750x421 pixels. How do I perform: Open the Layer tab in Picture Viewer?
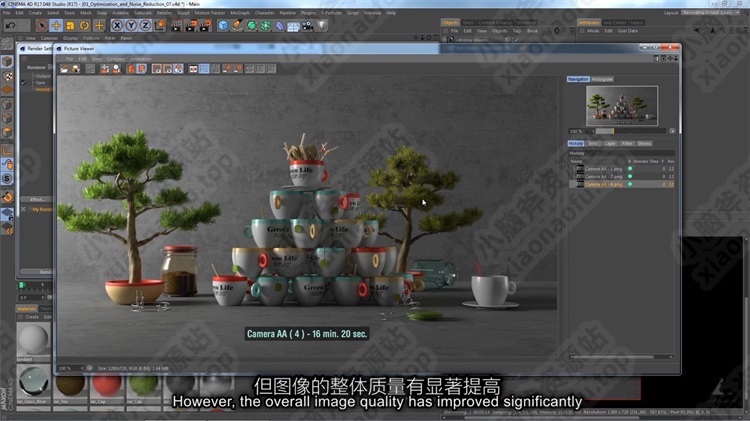(x=609, y=143)
